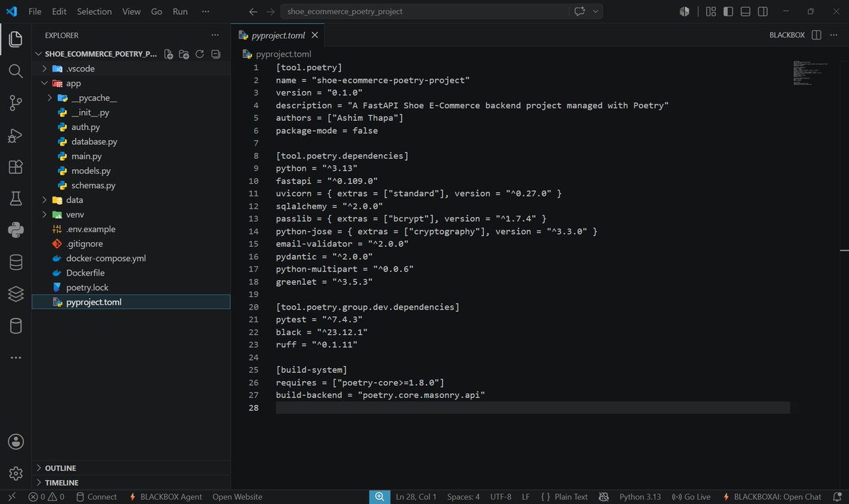This screenshot has height=504, width=849.
Task: Collapse all folders in Explorer
Action: [x=216, y=54]
